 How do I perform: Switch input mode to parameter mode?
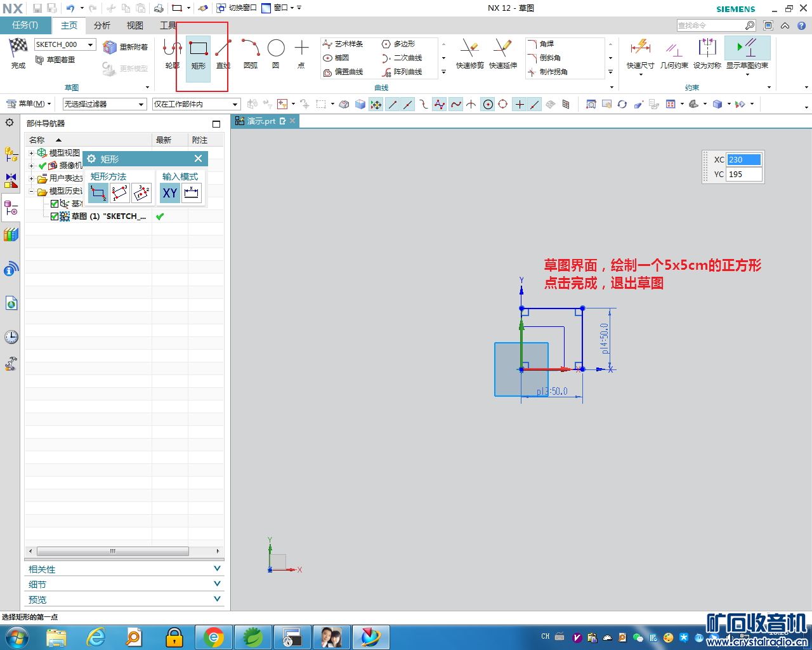click(192, 193)
